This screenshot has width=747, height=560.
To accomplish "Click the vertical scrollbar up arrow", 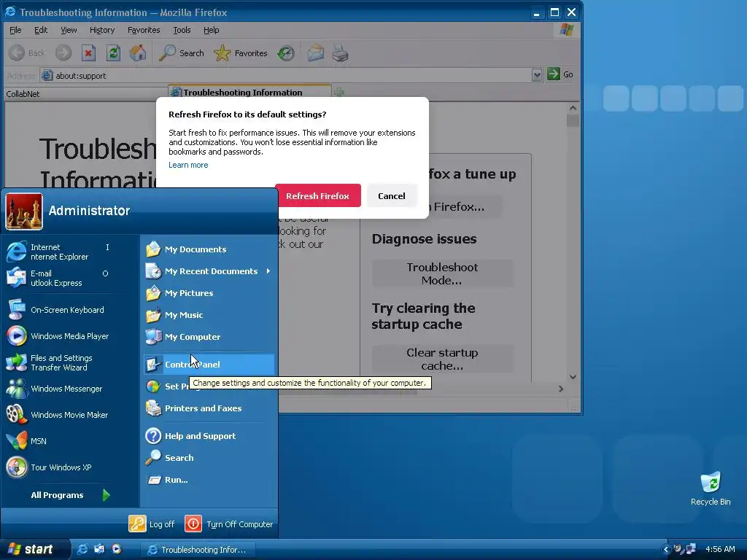I will [573, 108].
